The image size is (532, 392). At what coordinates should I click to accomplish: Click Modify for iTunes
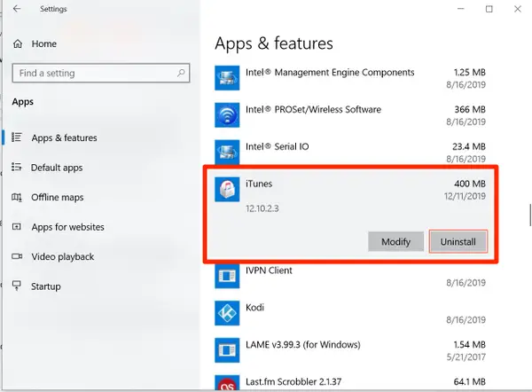click(396, 241)
